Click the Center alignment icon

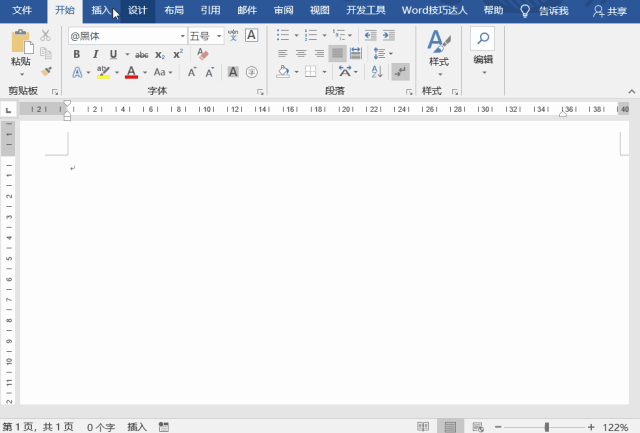pos(301,54)
